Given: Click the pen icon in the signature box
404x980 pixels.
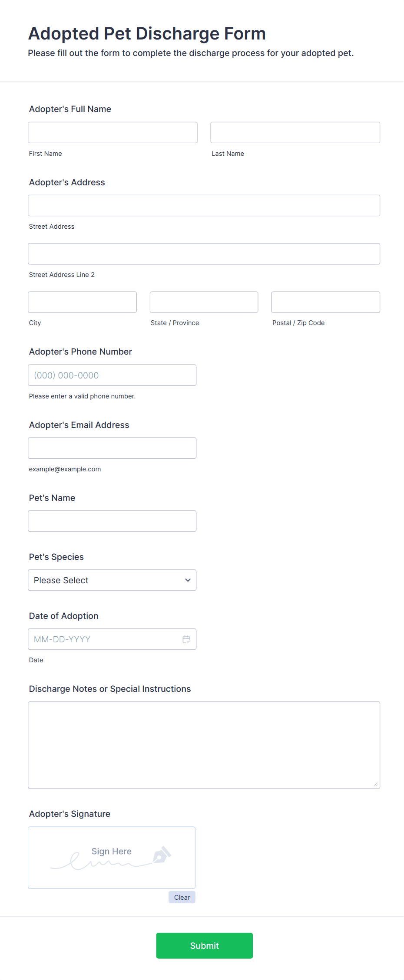Looking at the screenshot, I should (x=160, y=855).
